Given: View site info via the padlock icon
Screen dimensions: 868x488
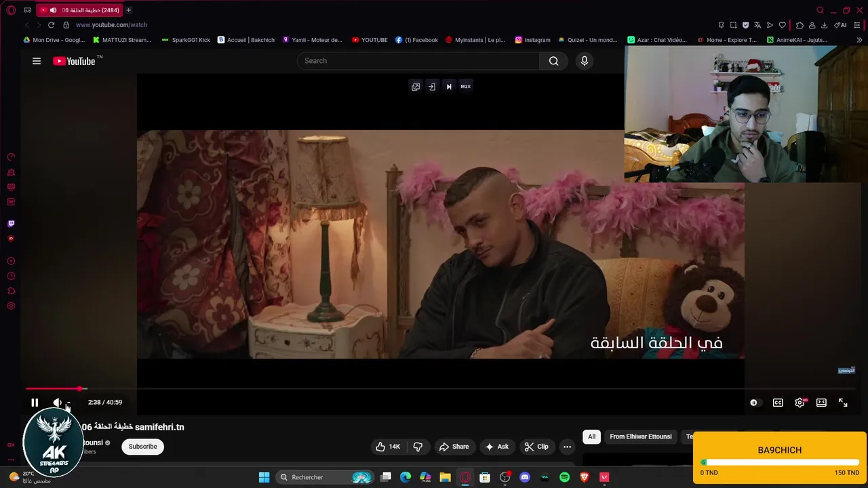Looking at the screenshot, I should pos(66,25).
